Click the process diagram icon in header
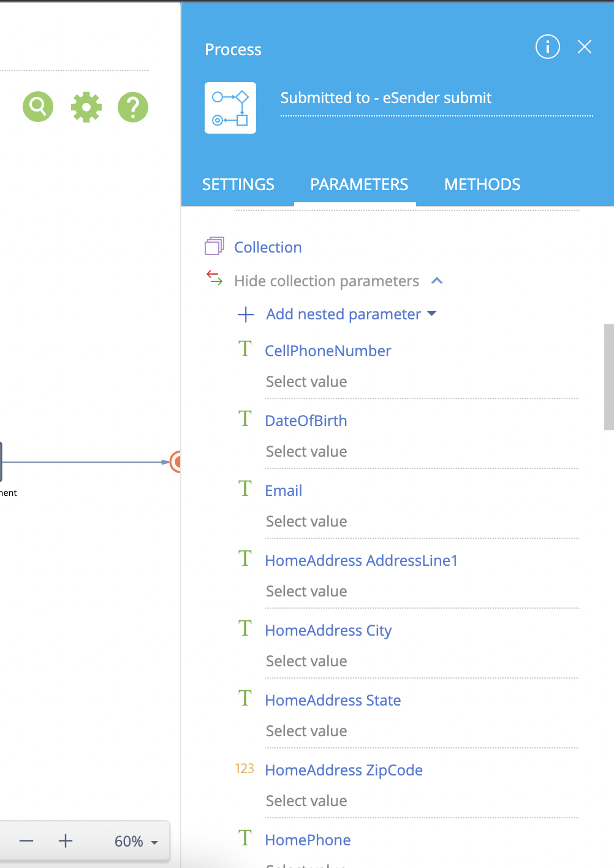 coord(230,108)
